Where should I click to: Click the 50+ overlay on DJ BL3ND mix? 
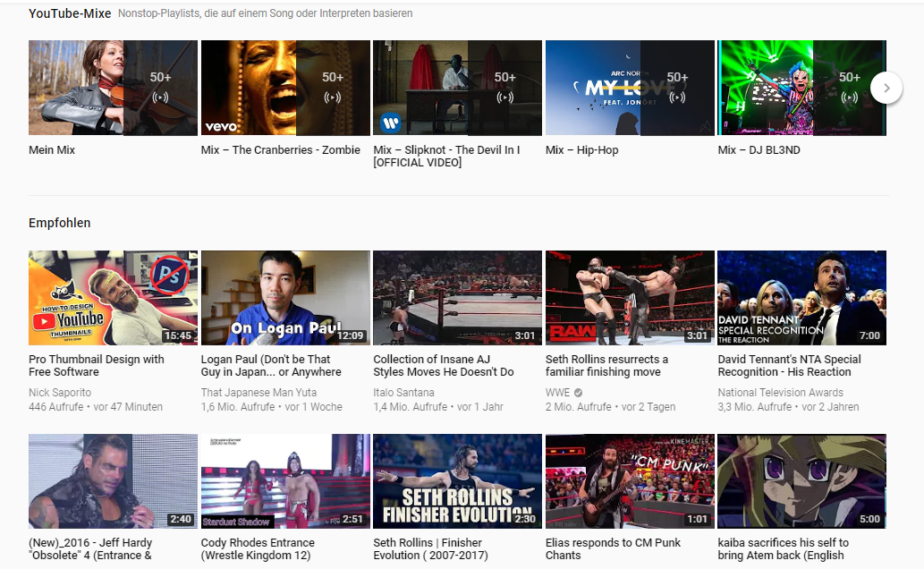click(x=849, y=88)
